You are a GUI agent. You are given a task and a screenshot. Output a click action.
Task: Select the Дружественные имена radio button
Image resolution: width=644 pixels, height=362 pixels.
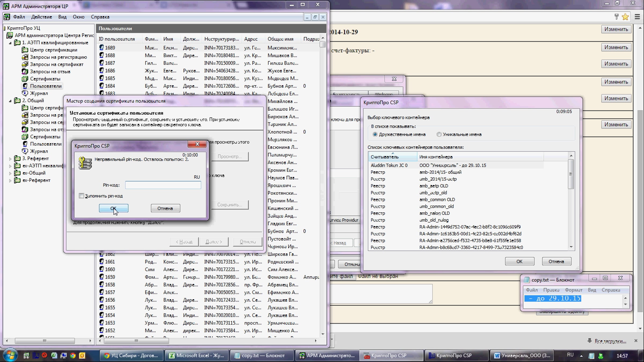(375, 134)
